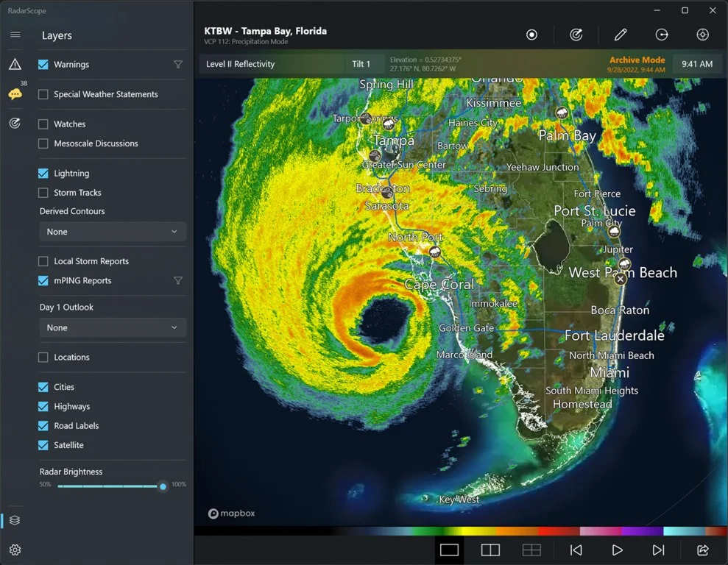Screen dimensions: 728x565
Task: Enable the Locations checkbox
Action: [43, 358]
